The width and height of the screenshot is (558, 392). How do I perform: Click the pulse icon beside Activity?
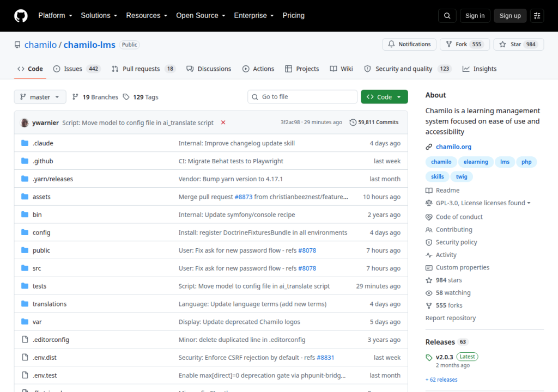pos(429,255)
